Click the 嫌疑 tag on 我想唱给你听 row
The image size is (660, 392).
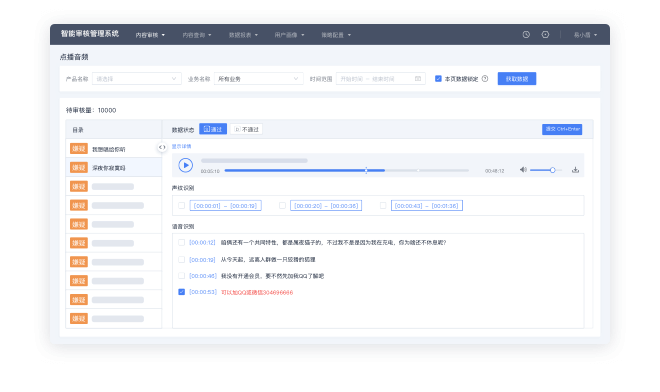point(79,149)
